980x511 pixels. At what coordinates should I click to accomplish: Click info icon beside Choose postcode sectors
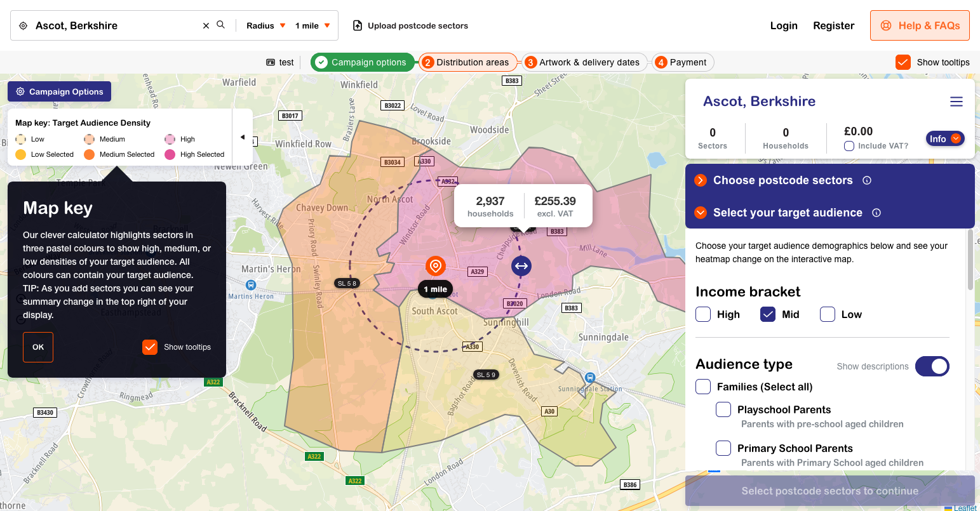click(x=867, y=180)
